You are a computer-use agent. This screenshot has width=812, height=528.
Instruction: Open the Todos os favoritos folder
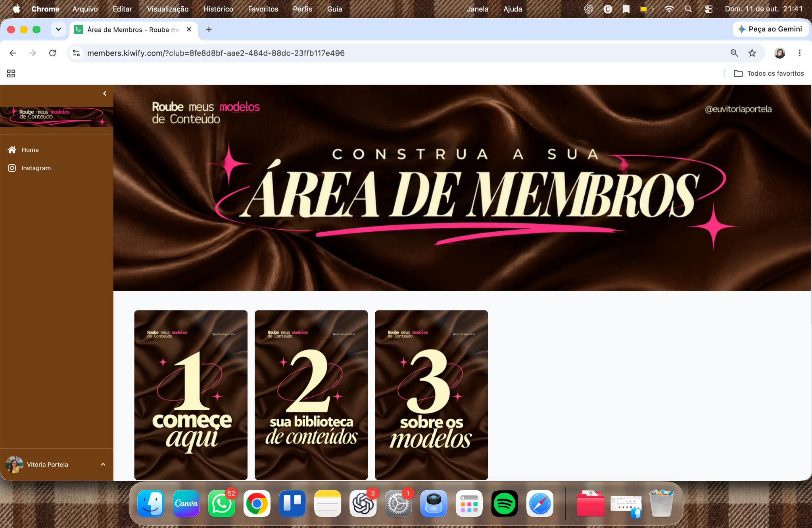tap(769, 73)
